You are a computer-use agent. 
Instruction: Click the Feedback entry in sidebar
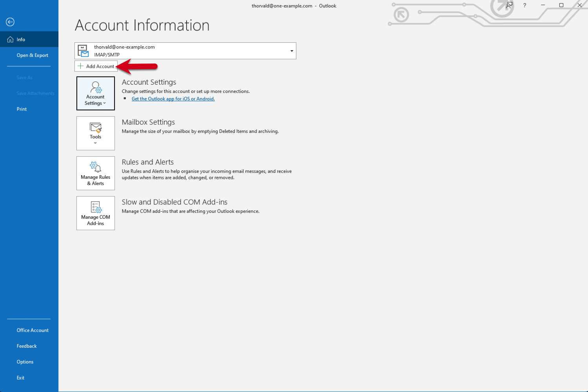26,346
